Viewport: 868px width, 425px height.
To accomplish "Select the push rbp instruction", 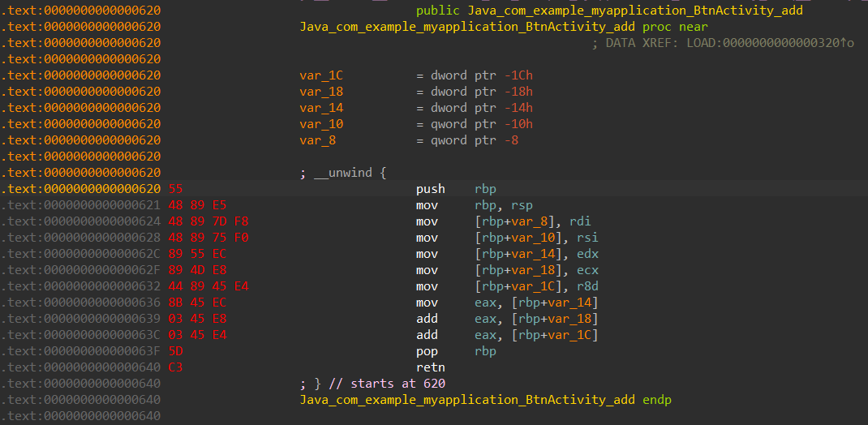I will (456, 189).
